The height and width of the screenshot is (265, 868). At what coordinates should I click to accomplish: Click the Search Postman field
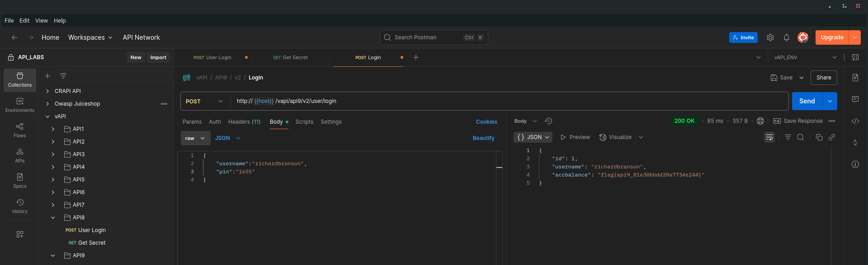pyautogui.click(x=434, y=37)
